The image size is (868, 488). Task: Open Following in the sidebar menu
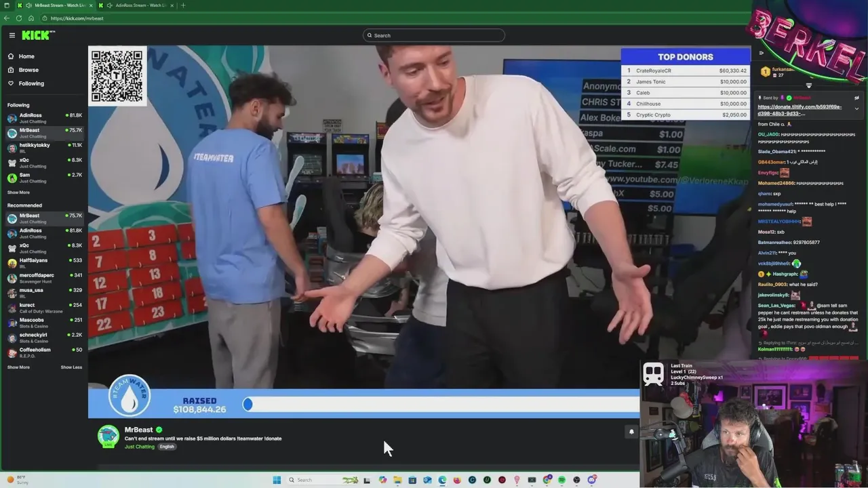point(31,83)
